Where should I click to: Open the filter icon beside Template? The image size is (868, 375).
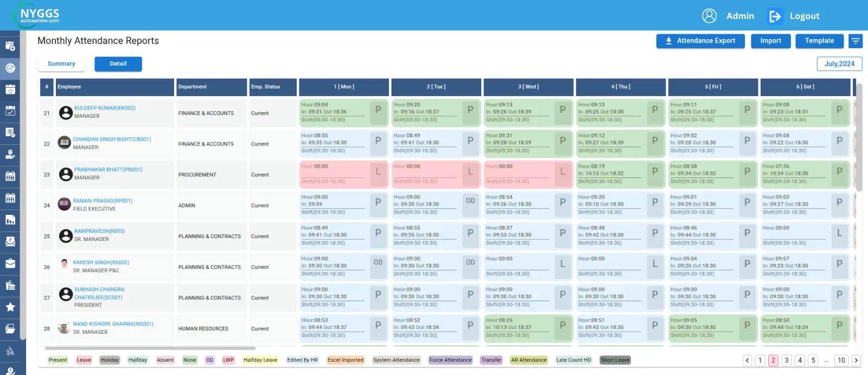(856, 41)
